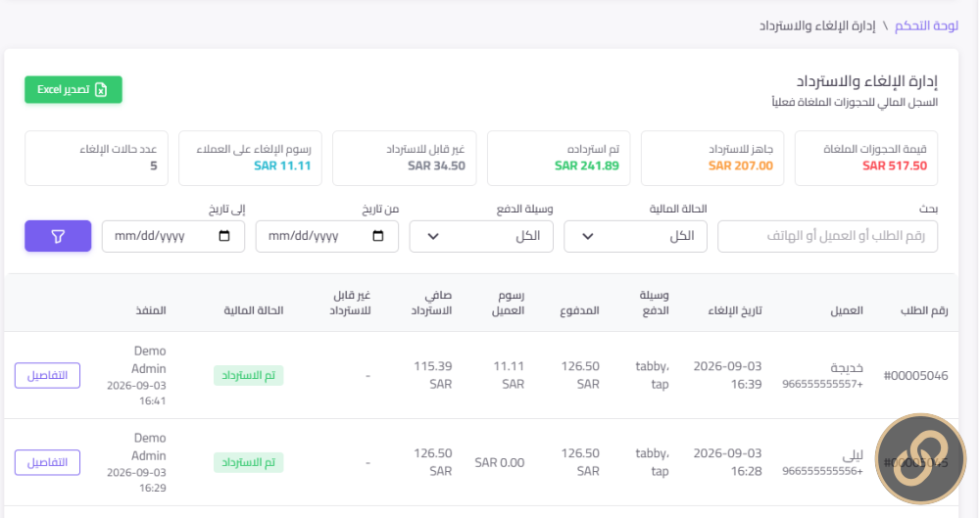Click cancellation date '2026-09-03 16:39'
Screen dimensions: 980x518
click(727, 375)
